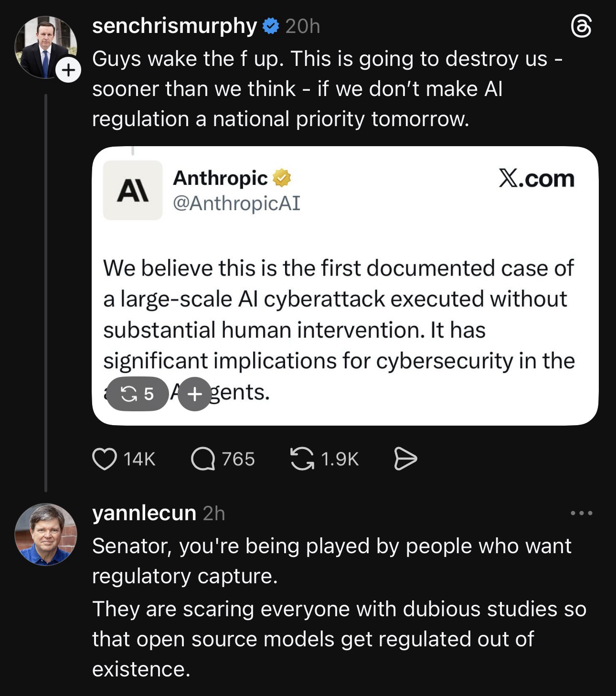Click the gold verified badge beside Anthropic
Viewport: 616px width, 696px height.
[282, 178]
